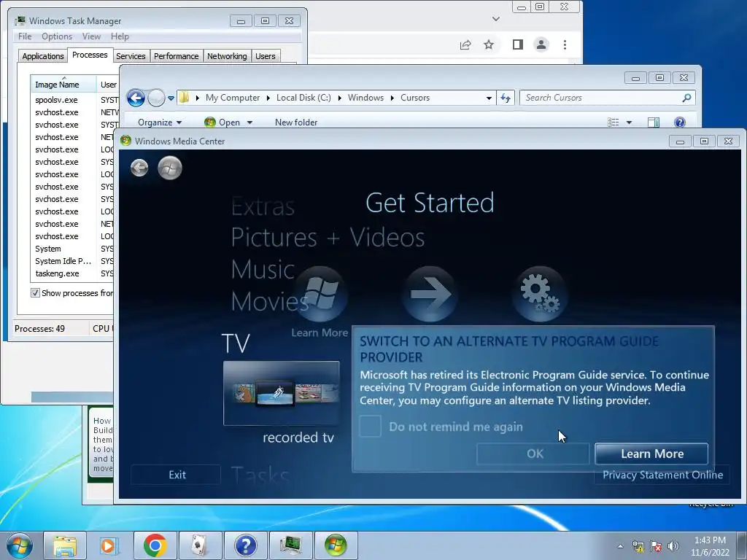Click the Chrome tab search chevron

(x=496, y=19)
